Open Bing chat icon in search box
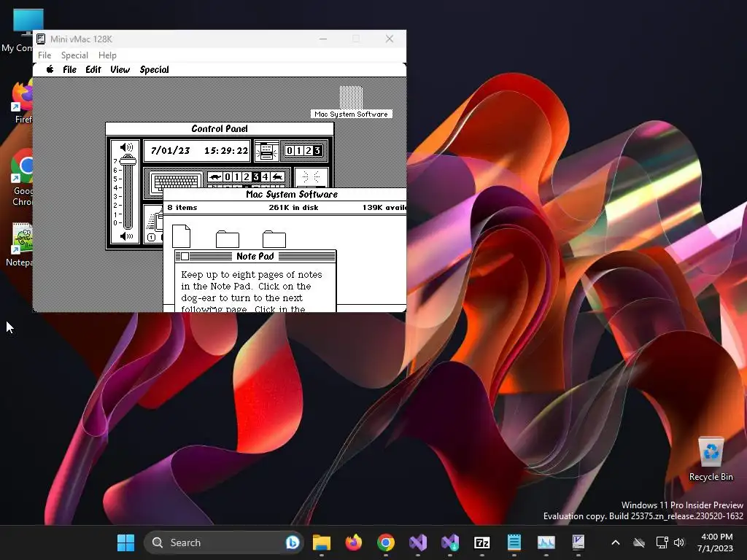Screen dimensions: 747x560 (x=292, y=542)
